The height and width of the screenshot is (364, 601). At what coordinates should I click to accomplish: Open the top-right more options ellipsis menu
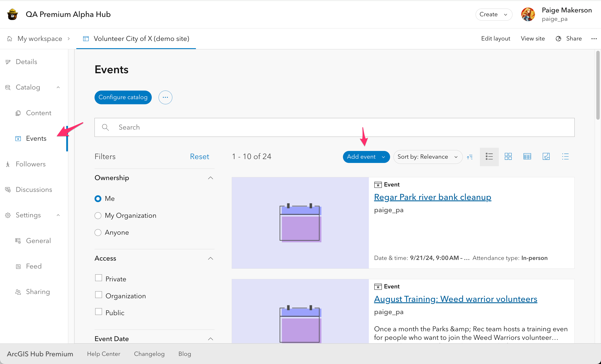tap(594, 39)
